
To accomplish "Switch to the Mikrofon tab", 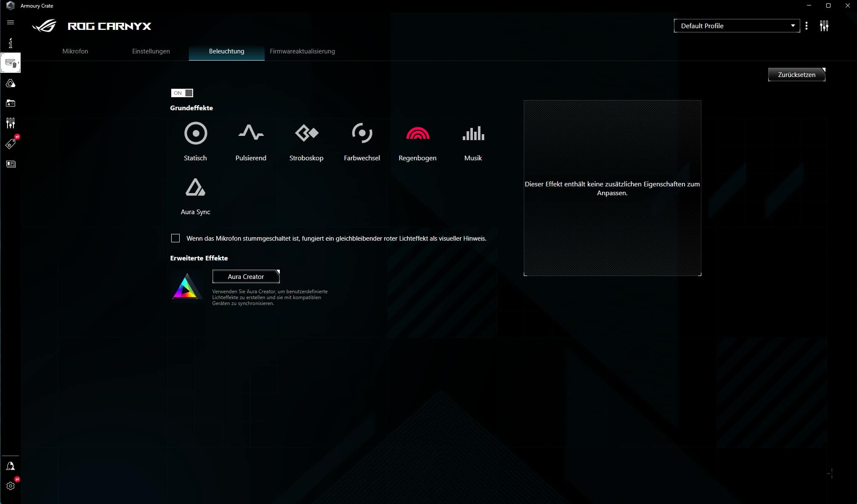I will tap(75, 51).
